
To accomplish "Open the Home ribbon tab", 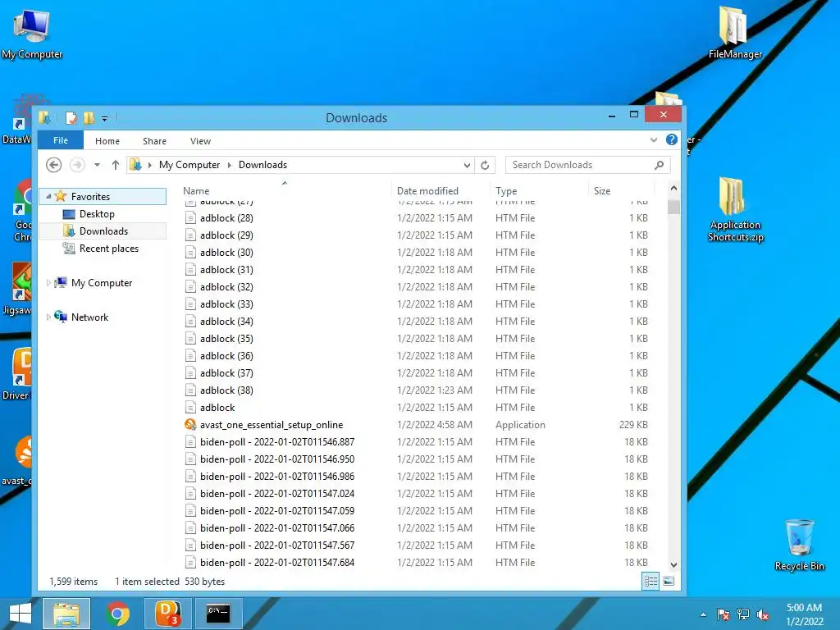I will 107,141.
